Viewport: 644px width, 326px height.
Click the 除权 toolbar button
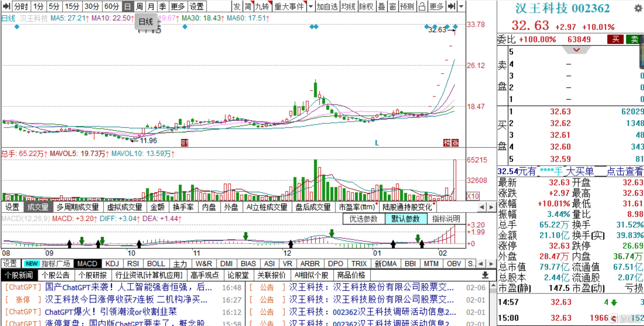(x=366, y=6)
